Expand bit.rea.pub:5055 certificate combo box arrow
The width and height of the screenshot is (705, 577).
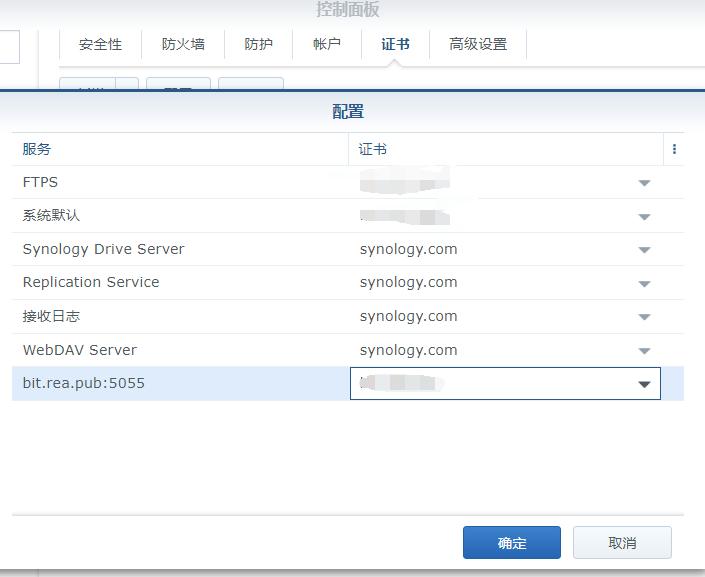(644, 384)
